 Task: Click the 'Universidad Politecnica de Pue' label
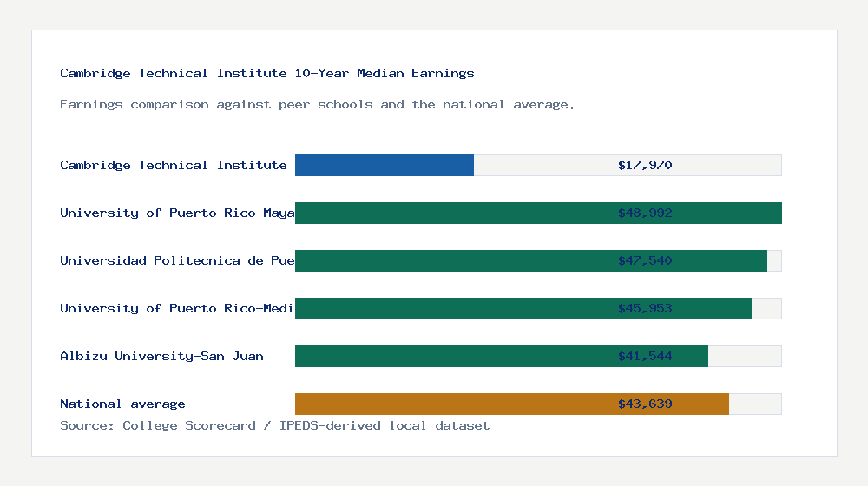pos(177,260)
